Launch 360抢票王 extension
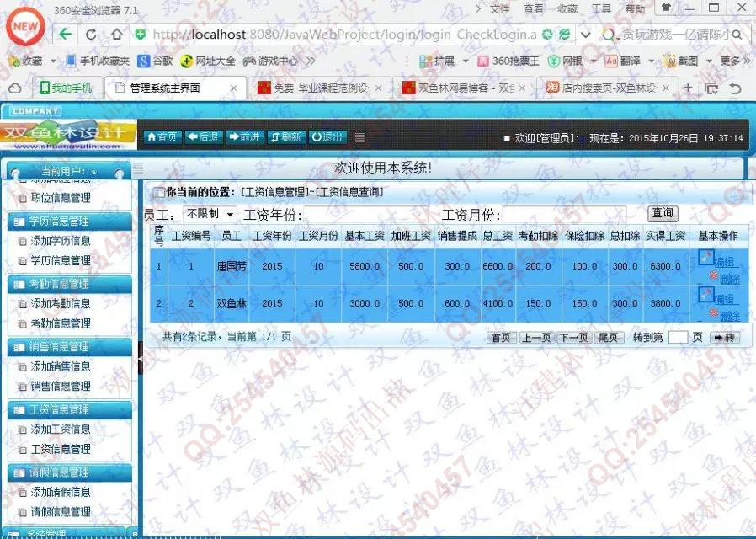 click(508, 61)
